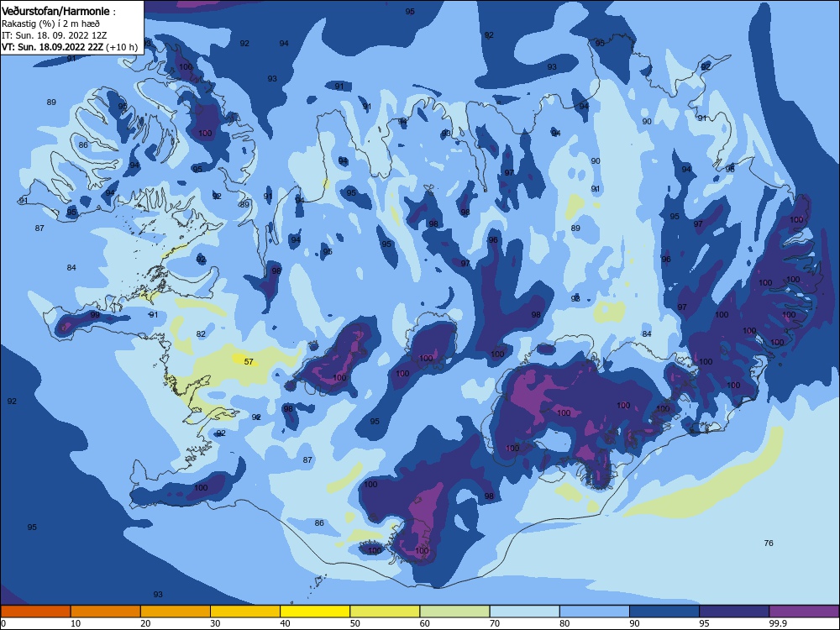Click the legend tick label '70'
The image size is (840, 630).
pos(495,623)
